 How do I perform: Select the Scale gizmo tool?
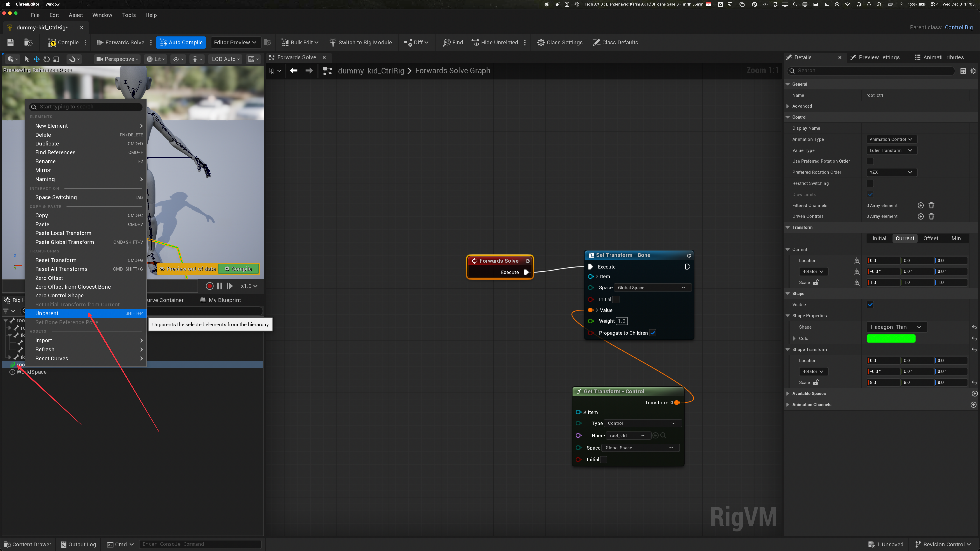click(x=56, y=59)
